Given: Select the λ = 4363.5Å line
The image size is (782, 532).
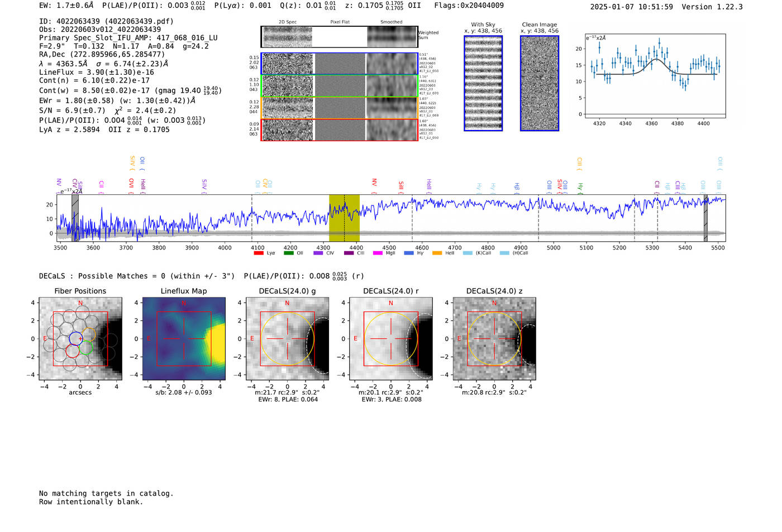Looking at the screenshot, I should 104,63.
